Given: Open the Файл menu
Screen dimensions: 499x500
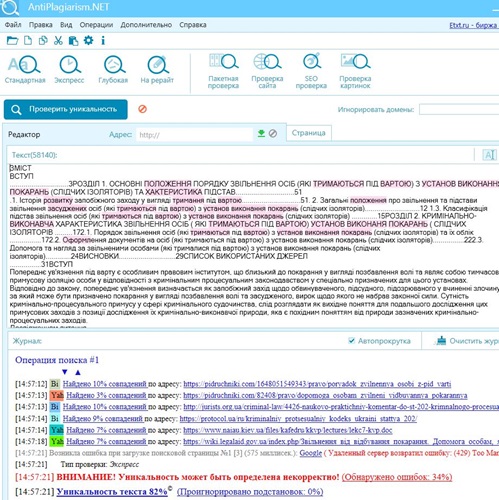Looking at the screenshot, I should tap(13, 25).
